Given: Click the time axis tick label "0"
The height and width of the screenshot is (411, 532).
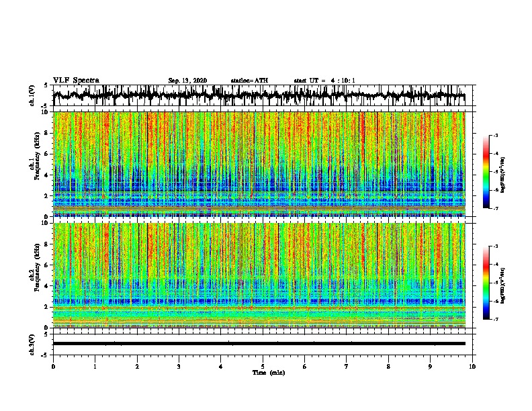Looking at the screenshot, I should (53, 367).
